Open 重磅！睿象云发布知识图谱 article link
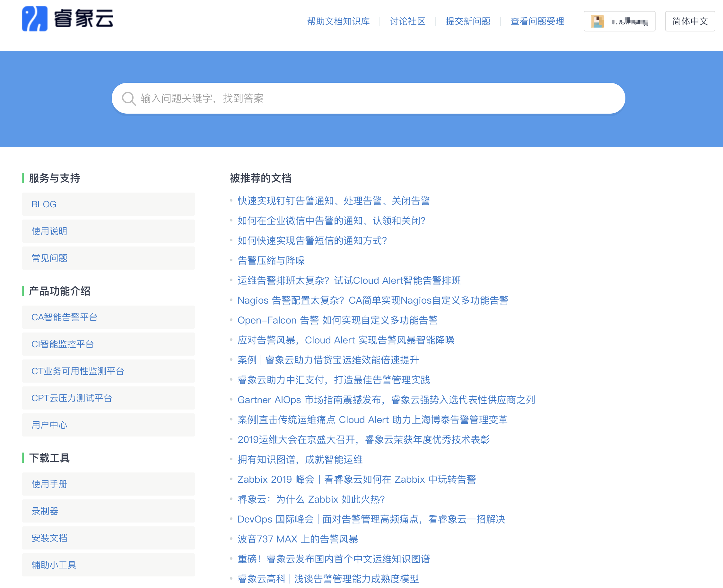Image resolution: width=723 pixels, height=588 pixels. pyautogui.click(x=334, y=559)
